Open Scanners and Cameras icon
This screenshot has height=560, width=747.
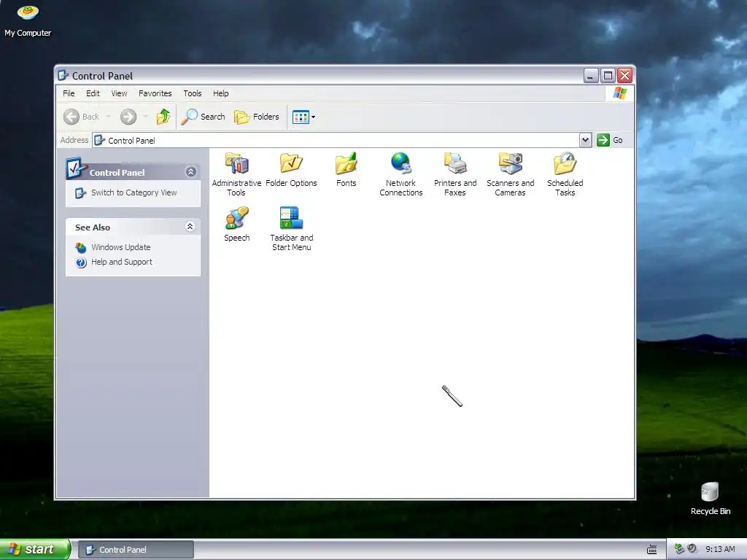coord(510,164)
